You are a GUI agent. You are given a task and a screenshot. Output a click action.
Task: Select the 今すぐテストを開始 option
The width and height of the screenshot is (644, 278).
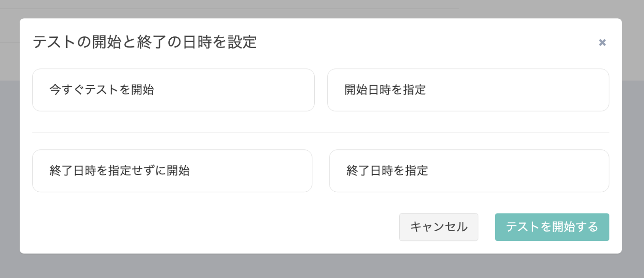[x=173, y=90]
